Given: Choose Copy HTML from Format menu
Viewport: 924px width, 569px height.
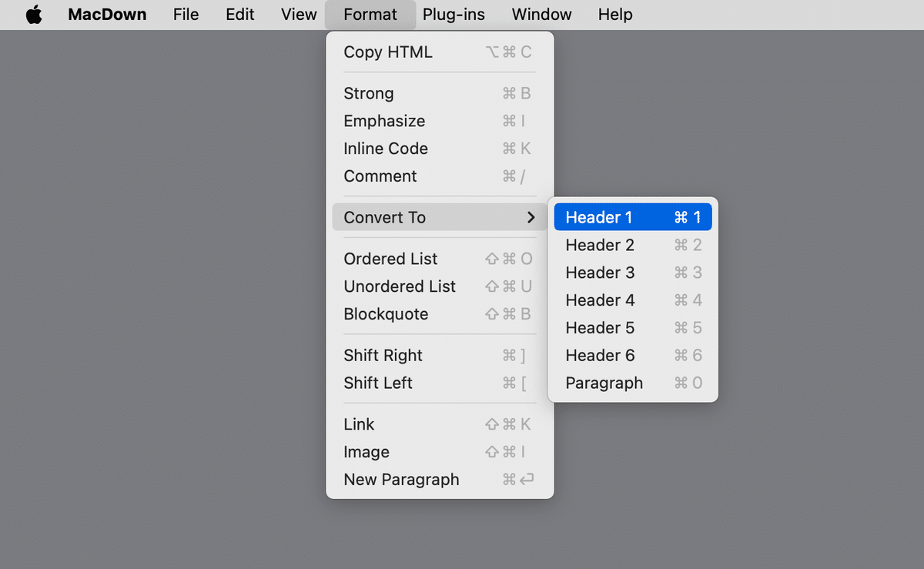Looking at the screenshot, I should (440, 52).
